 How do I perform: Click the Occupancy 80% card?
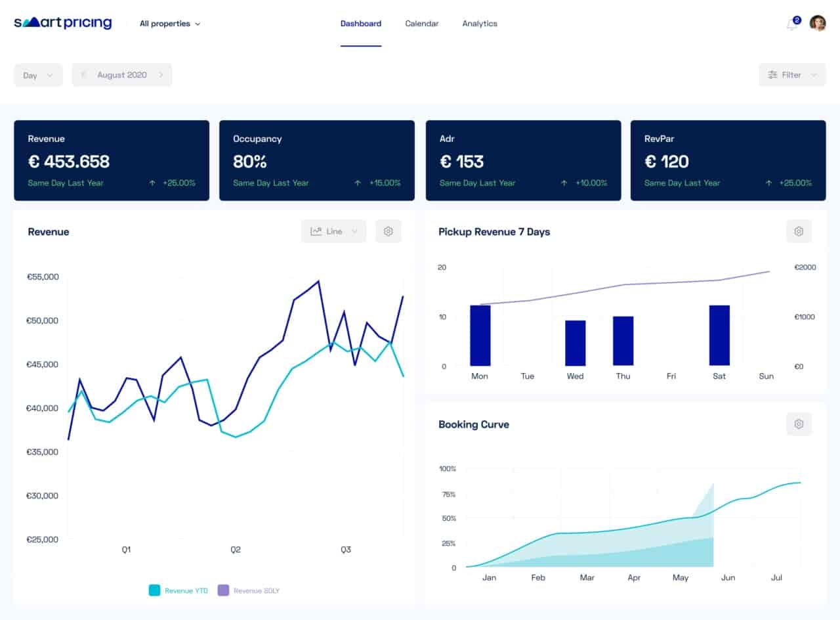coord(317,160)
